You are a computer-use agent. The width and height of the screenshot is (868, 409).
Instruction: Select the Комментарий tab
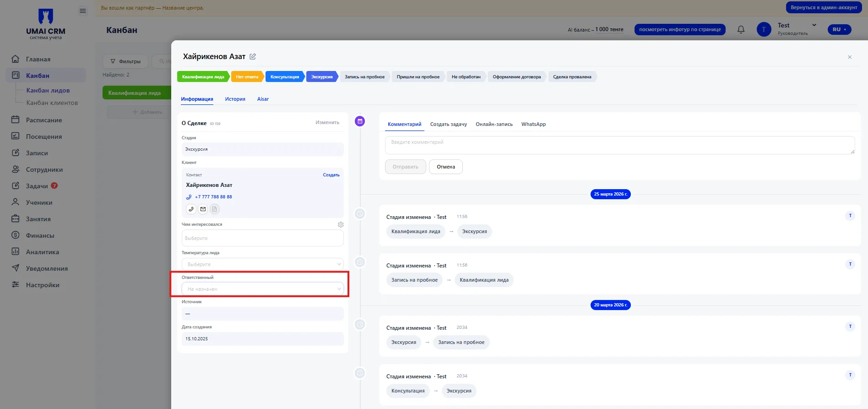tap(404, 124)
